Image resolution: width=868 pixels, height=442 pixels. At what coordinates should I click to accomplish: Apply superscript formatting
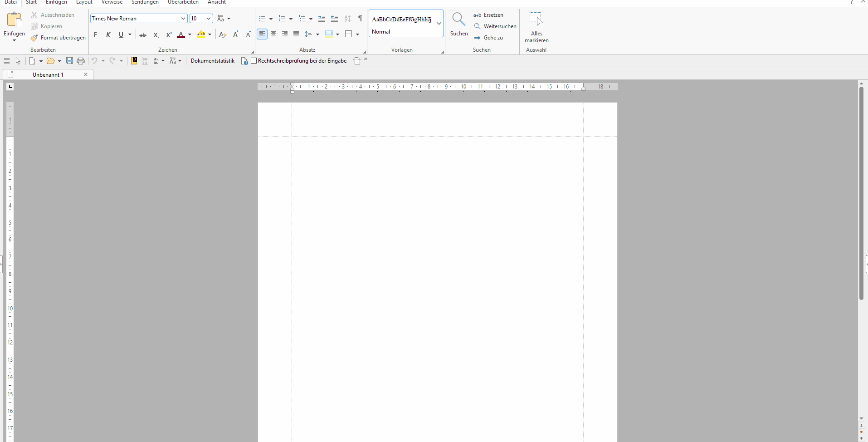click(x=169, y=34)
